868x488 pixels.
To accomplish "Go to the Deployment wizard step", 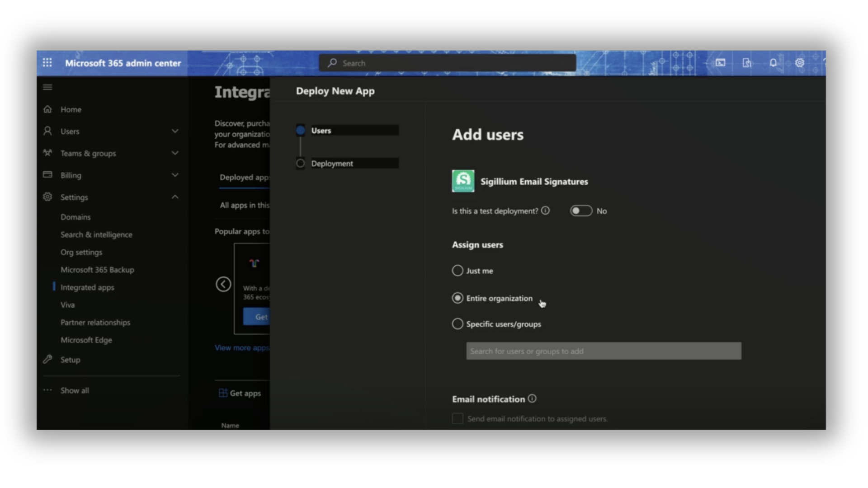I will 332,164.
